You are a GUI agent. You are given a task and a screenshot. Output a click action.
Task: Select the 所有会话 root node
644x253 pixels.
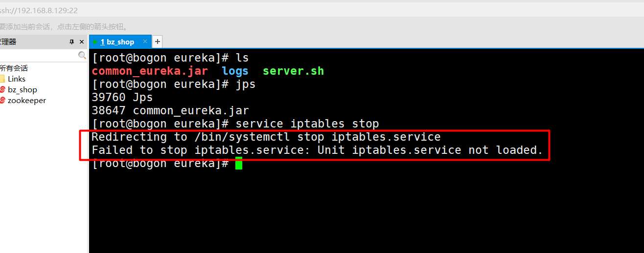[x=14, y=68]
